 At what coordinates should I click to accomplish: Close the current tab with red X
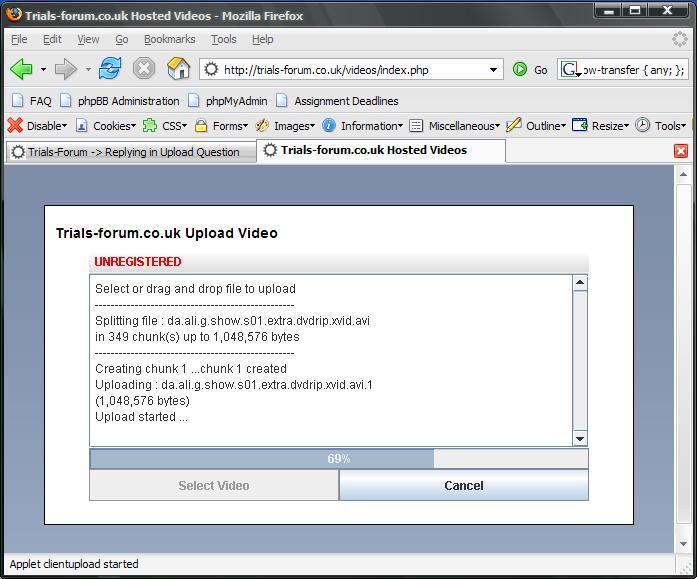point(681,151)
